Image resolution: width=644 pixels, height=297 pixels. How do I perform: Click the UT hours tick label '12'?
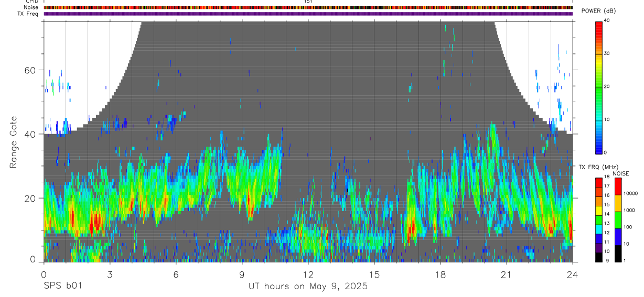pos(308,274)
